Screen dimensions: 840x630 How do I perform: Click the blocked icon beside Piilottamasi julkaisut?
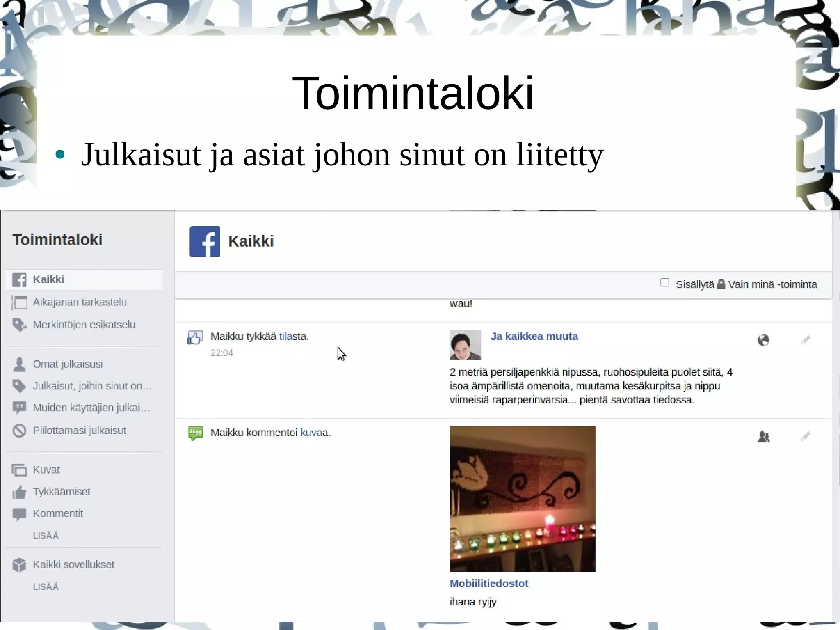[19, 431]
